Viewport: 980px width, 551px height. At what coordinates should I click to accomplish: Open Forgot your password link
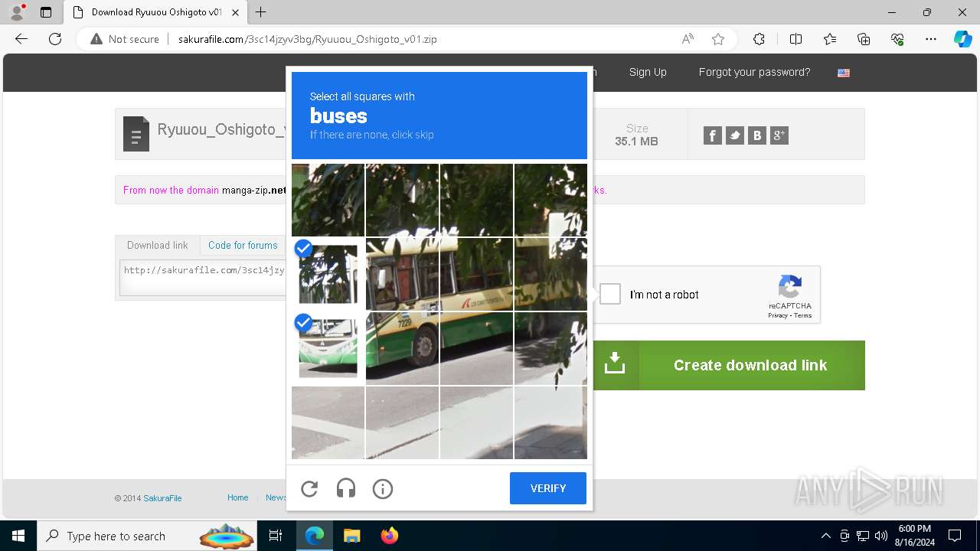[754, 72]
